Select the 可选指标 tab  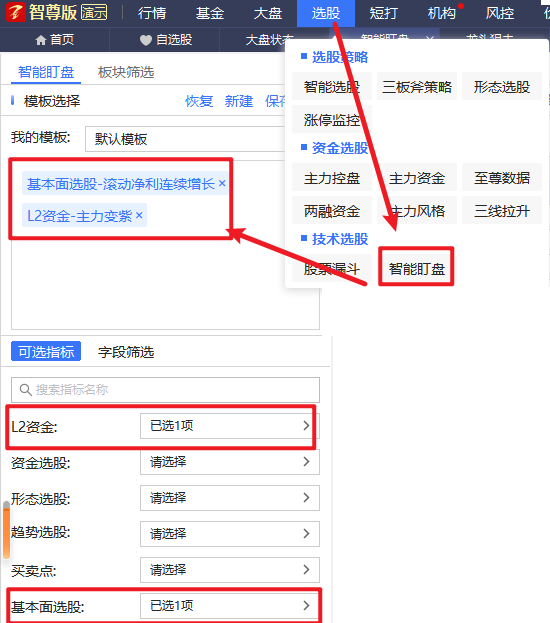click(46, 352)
